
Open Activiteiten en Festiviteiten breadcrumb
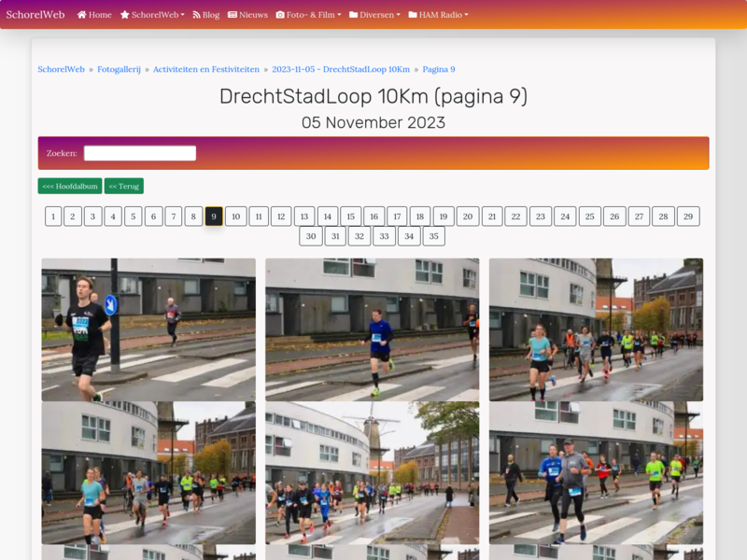(206, 69)
